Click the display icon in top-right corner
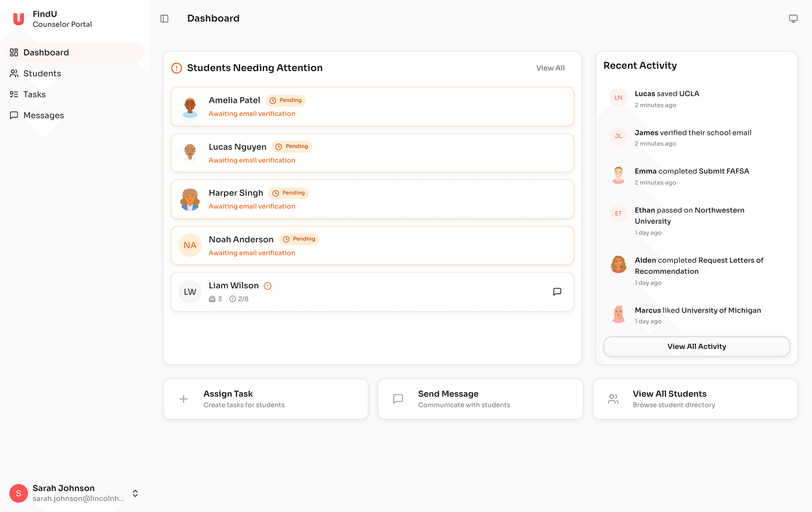 [x=793, y=19]
